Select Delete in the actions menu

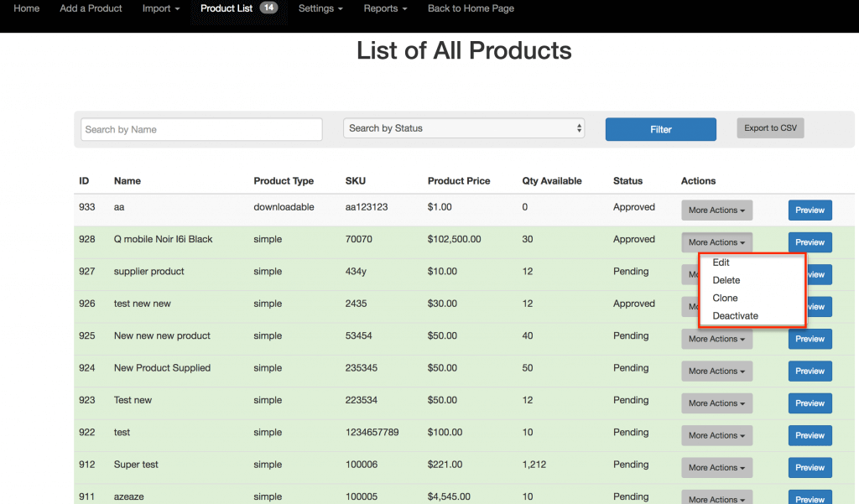click(726, 280)
